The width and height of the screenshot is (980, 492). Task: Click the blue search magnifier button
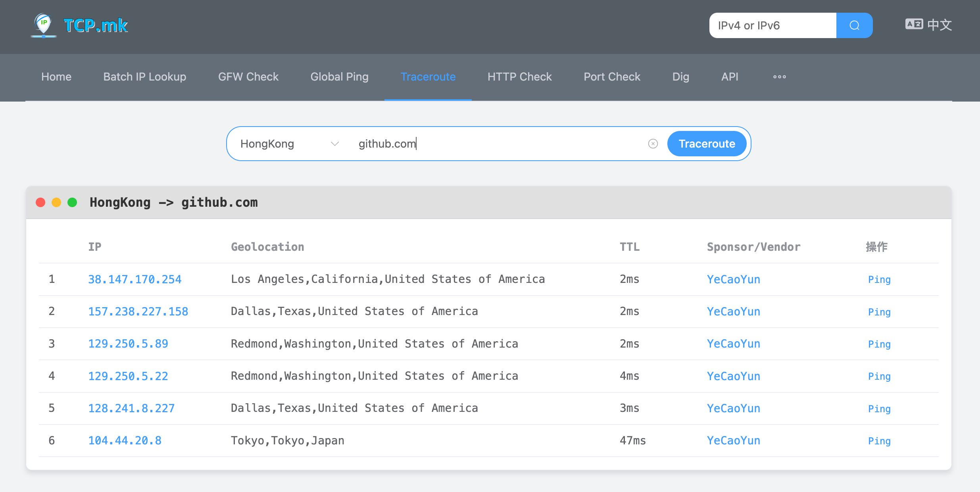tap(854, 25)
